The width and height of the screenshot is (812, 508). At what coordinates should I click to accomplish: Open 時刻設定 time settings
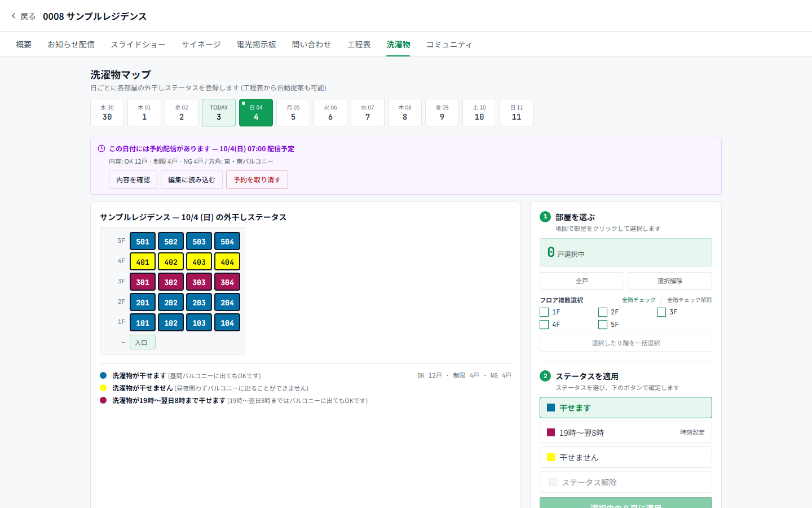click(x=692, y=432)
